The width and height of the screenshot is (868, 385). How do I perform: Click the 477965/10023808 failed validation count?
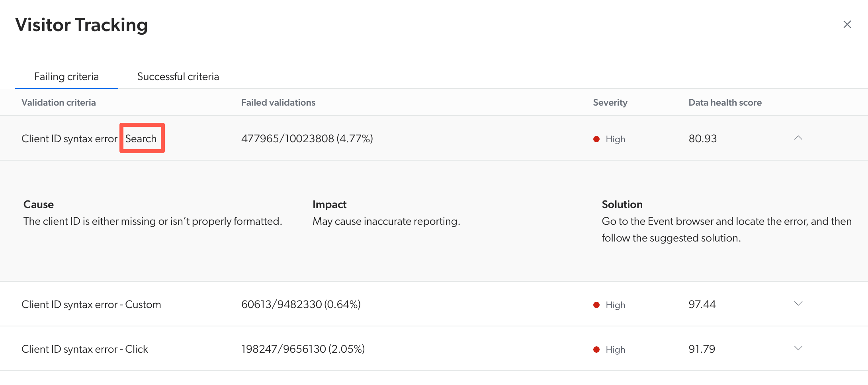click(x=307, y=139)
